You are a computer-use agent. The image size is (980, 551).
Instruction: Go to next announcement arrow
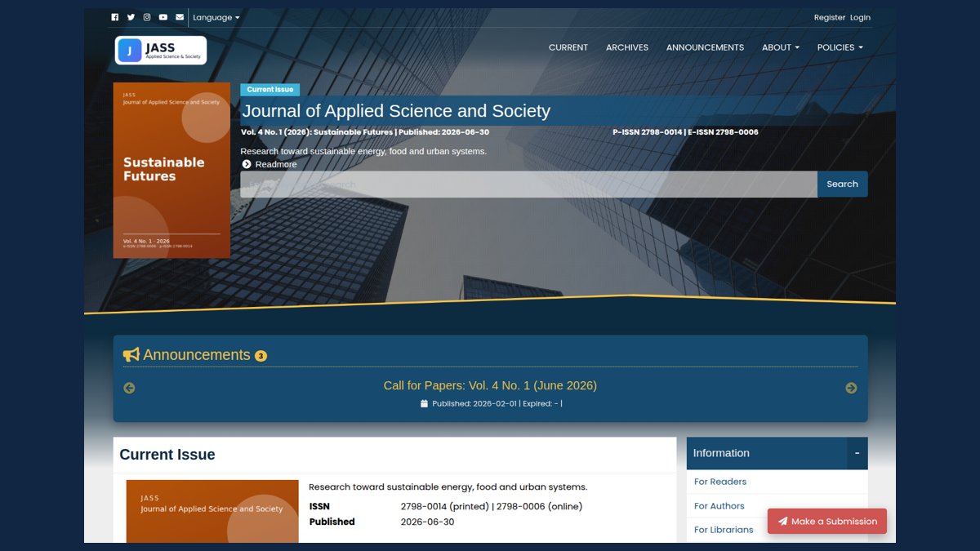(851, 388)
